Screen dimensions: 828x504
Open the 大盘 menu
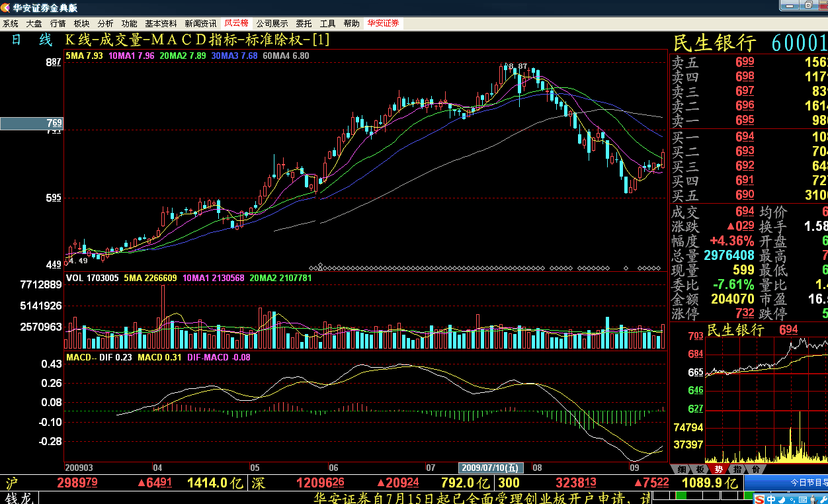click(34, 23)
